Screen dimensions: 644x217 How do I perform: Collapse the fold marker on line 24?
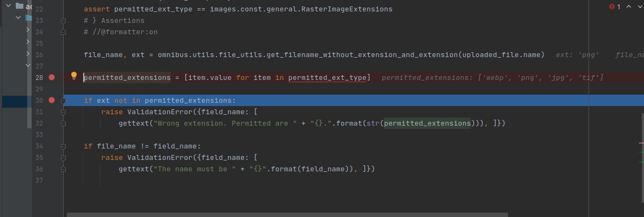tap(63, 32)
